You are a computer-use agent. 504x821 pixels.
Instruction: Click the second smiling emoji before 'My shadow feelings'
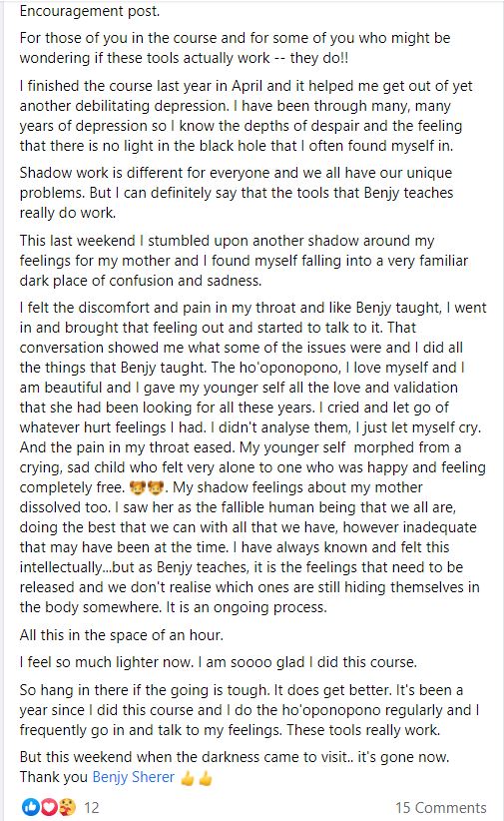[x=156, y=488]
